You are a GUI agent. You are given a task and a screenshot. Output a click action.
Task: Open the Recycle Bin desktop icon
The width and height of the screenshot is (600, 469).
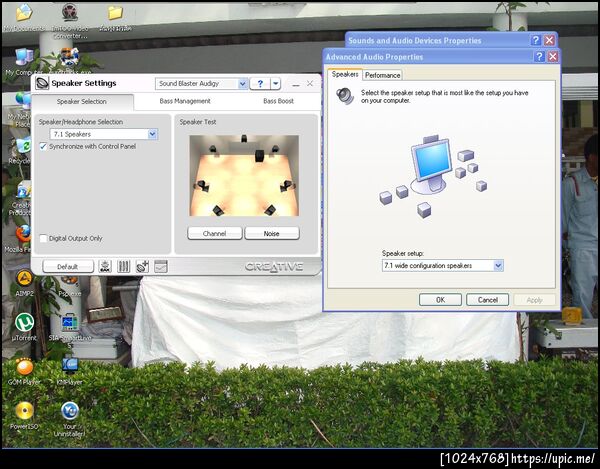coord(22,151)
